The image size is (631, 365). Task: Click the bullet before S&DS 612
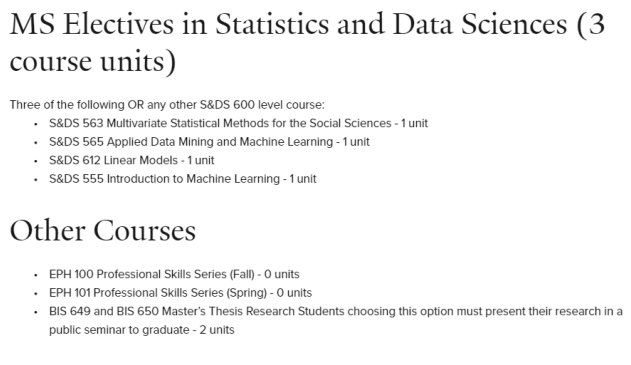click(36, 161)
